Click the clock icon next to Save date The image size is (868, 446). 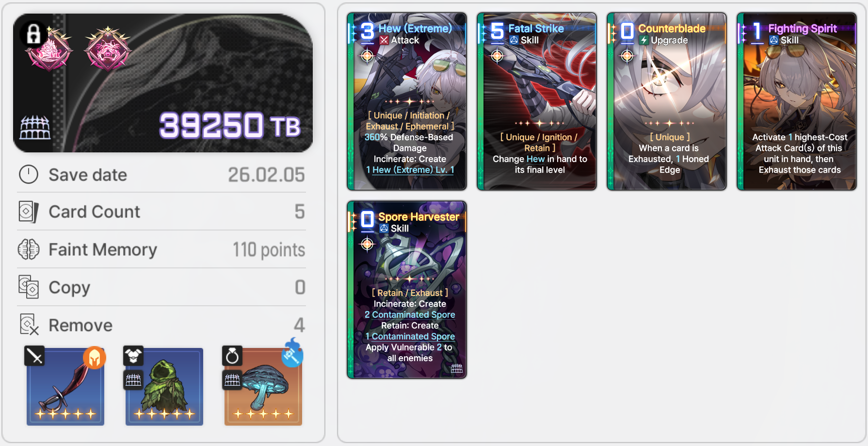coord(29,174)
